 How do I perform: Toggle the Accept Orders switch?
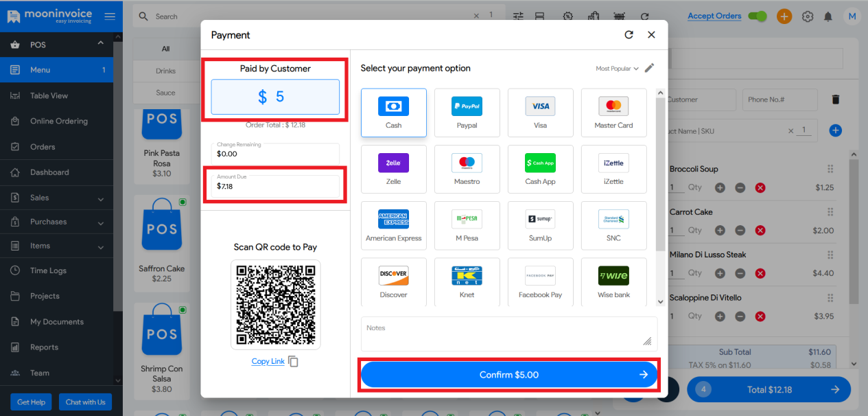758,16
